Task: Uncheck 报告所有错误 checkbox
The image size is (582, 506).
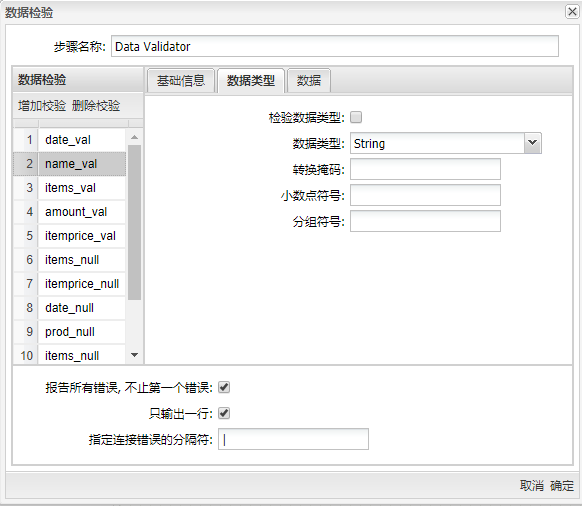Action: pyautogui.click(x=224, y=387)
